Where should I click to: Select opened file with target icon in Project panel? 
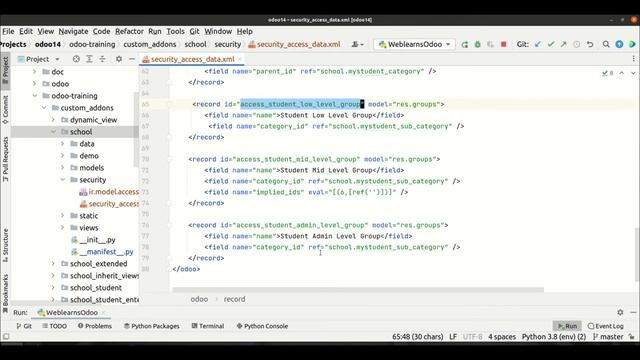click(76, 59)
